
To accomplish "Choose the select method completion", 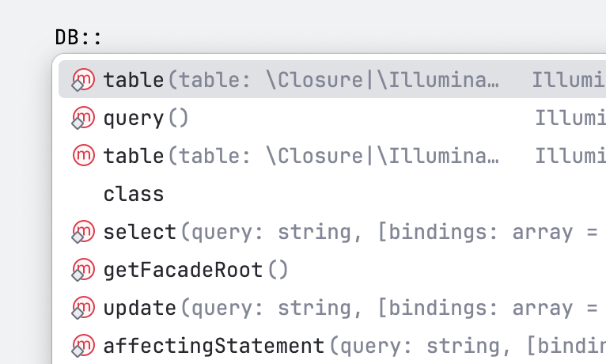I will pyautogui.click(x=332, y=232).
